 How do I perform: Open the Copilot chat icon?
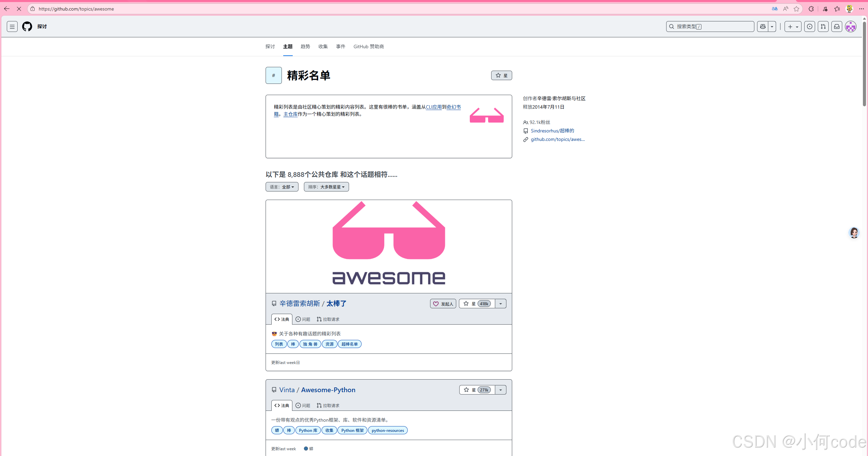763,26
